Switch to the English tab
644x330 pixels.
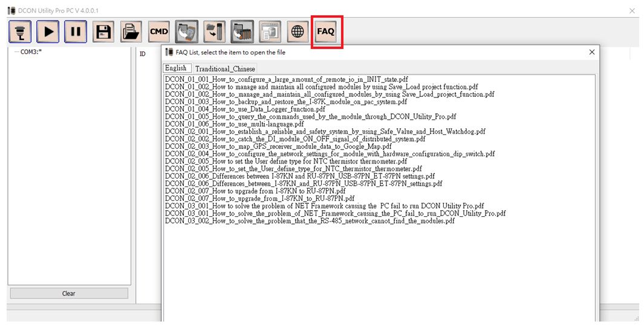point(176,68)
